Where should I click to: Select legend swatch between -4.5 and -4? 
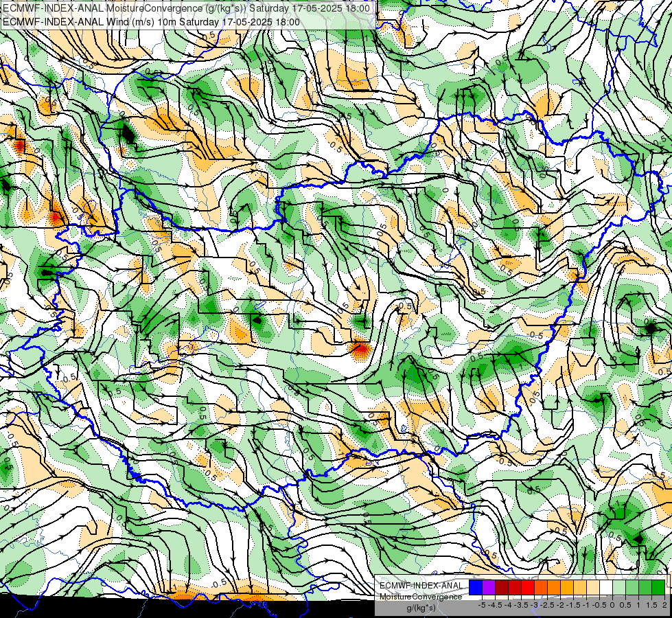tap(502, 587)
